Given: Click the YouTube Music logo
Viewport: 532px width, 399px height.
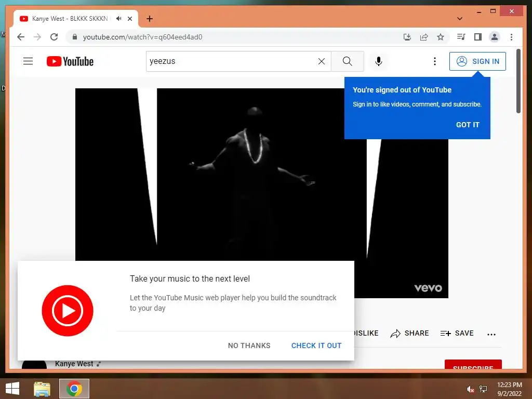Looking at the screenshot, I should point(68,311).
